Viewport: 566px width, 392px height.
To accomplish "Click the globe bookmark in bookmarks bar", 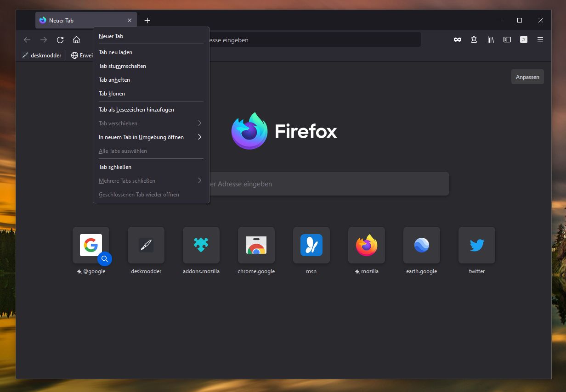I will (x=81, y=56).
